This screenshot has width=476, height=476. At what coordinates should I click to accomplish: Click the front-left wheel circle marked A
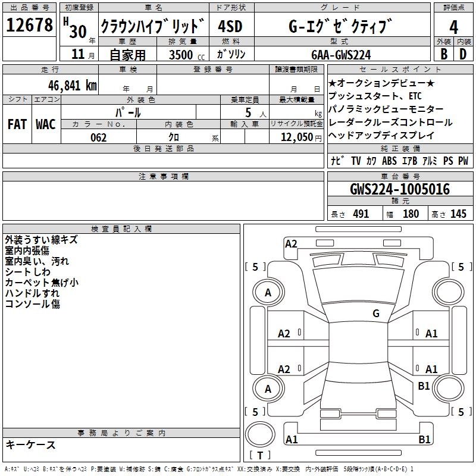click(268, 292)
